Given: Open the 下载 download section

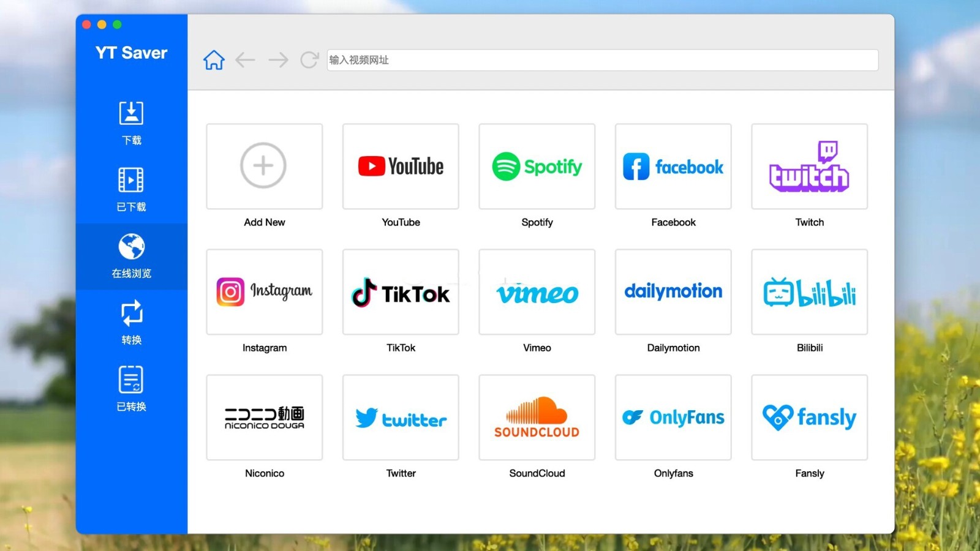Looking at the screenshot, I should (131, 123).
